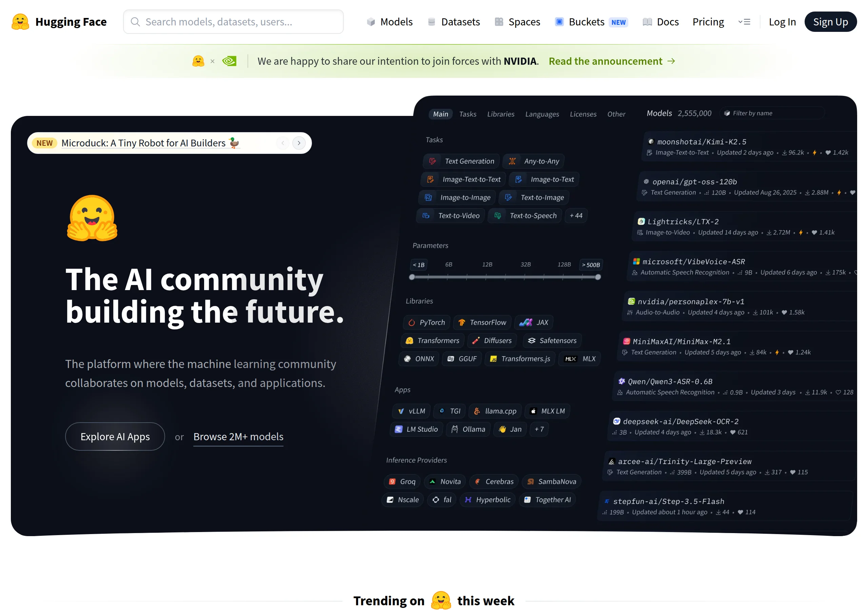Screen dimensions: 868x610
Task: Switch to the Languages filter tab
Action: pos(542,114)
